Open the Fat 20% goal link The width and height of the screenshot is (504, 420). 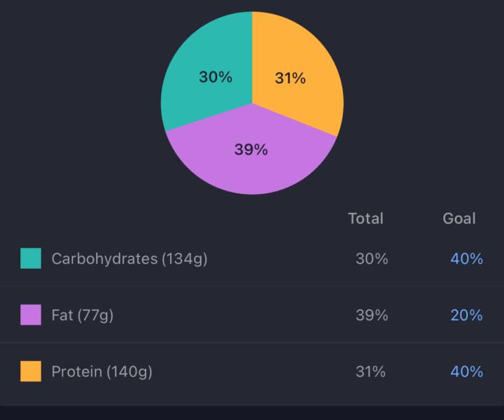click(x=466, y=315)
